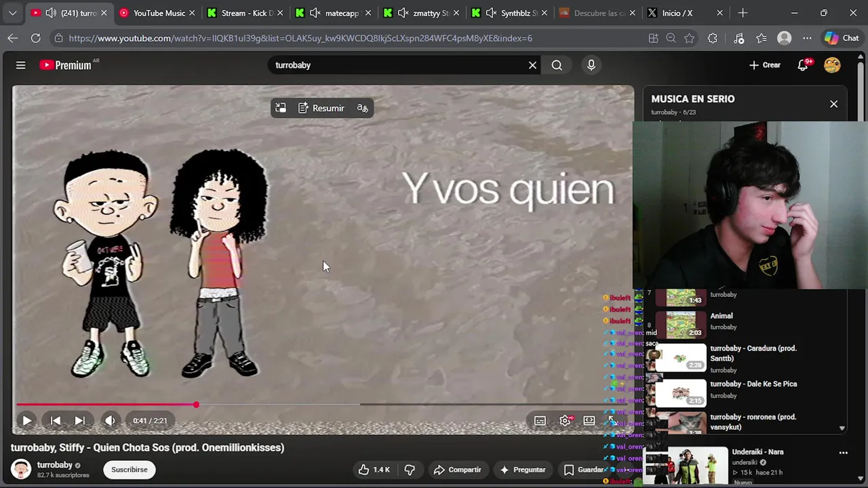This screenshot has width=868, height=488.
Task: View site information lock icon
Action: click(x=58, y=39)
